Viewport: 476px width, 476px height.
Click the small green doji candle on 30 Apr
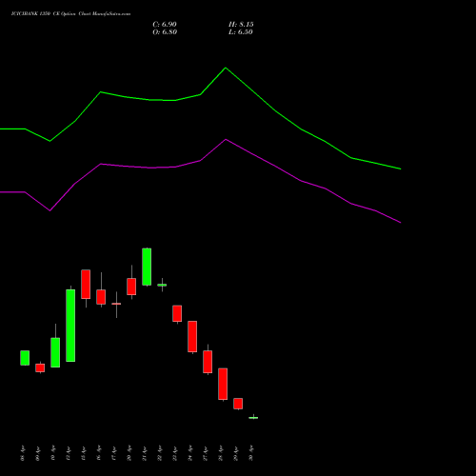click(253, 418)
